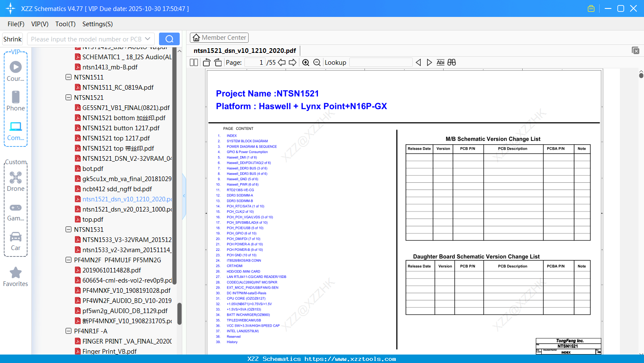Image resolution: width=644 pixels, height=363 pixels.
Task: Collapse the NTSN1531 section
Action: tap(69, 229)
